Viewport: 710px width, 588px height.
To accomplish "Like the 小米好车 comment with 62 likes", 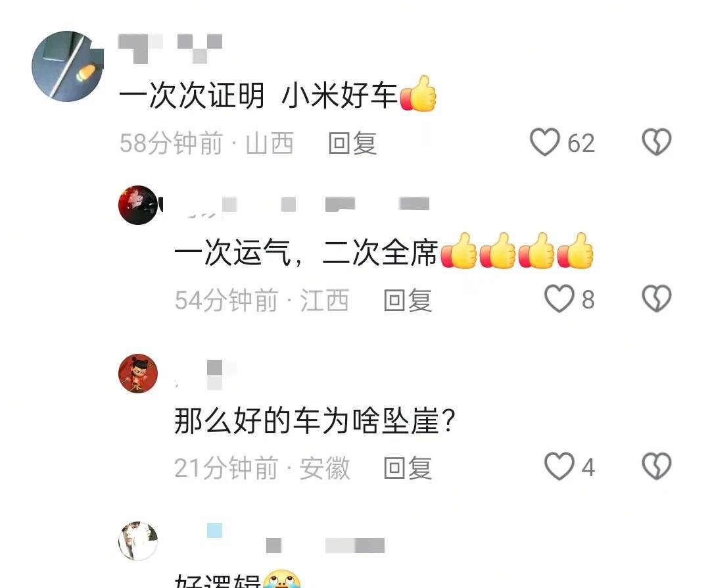I will [x=545, y=142].
